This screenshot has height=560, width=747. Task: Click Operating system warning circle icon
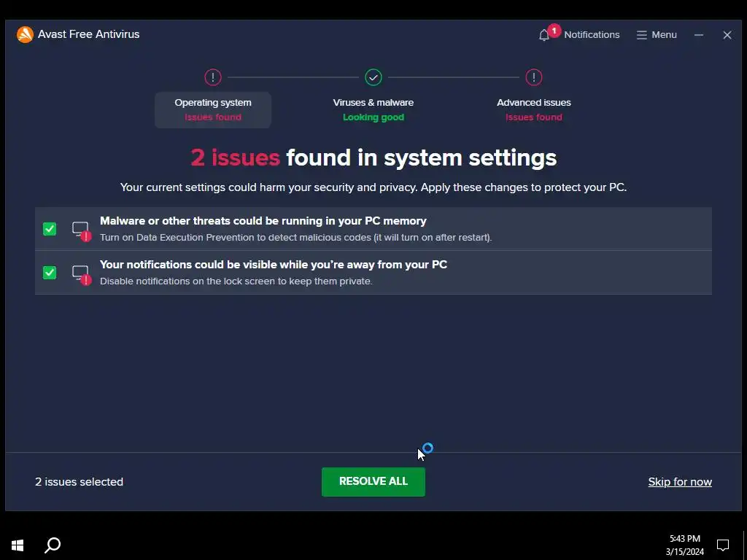point(213,77)
